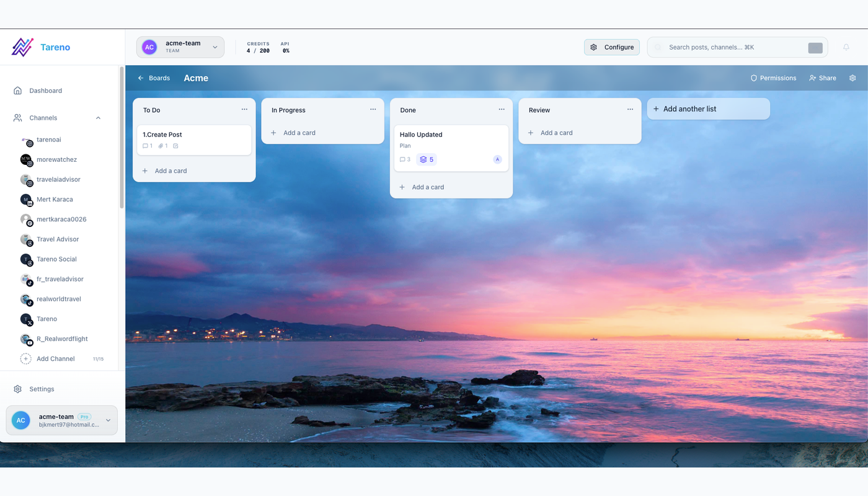
Task: Collapse the Channels section chevron
Action: [98, 118]
